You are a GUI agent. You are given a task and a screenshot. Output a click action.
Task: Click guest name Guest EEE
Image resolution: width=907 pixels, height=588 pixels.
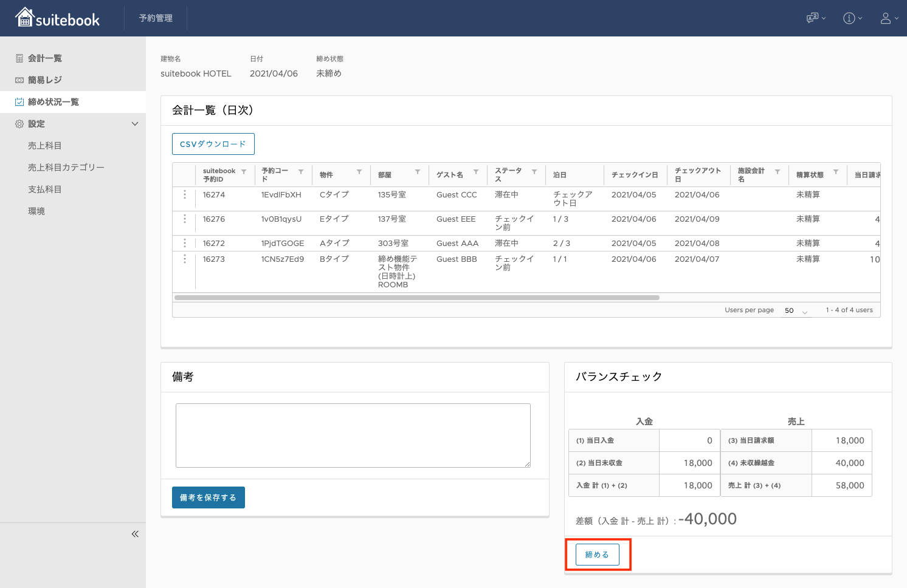tap(456, 219)
